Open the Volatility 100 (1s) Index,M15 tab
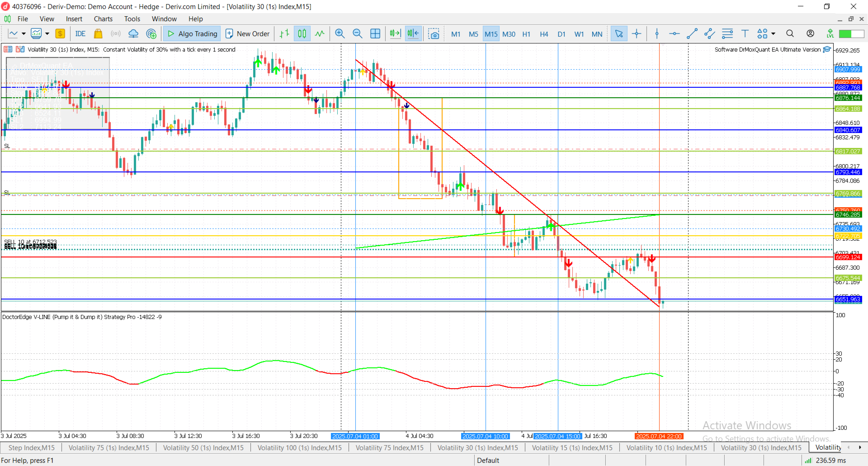Image resolution: width=868 pixels, height=466 pixels. pyautogui.click(x=300, y=448)
